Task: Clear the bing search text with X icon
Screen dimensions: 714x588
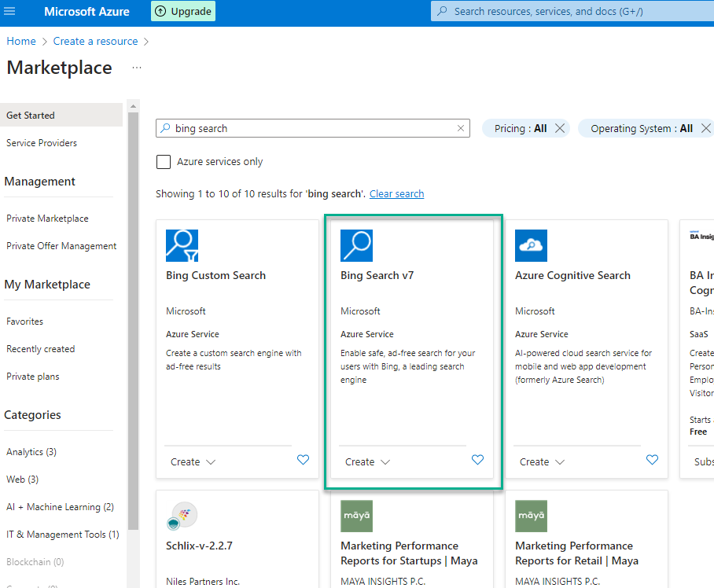Action: point(461,128)
